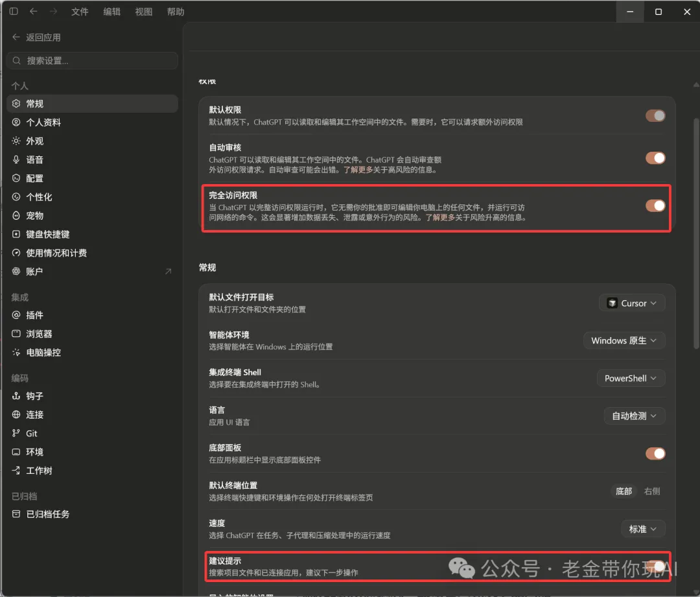The height and width of the screenshot is (597, 700).
Task: Click the icon beside 配置
Action: [16, 178]
